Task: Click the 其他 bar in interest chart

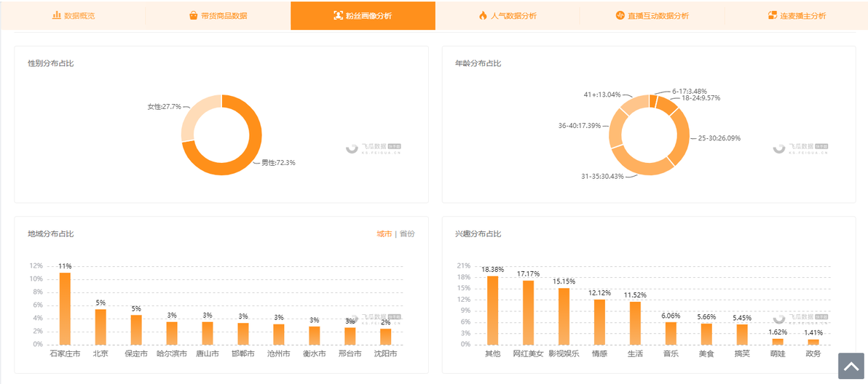Action: (493, 310)
